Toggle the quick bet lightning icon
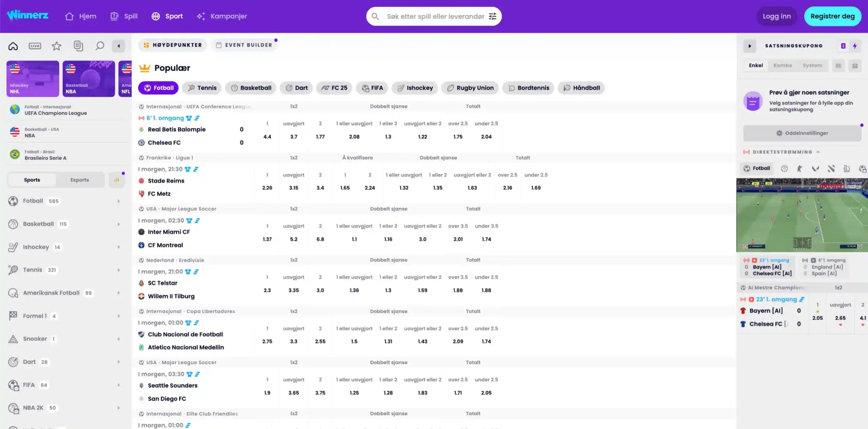This screenshot has width=868, height=429. click(x=854, y=46)
